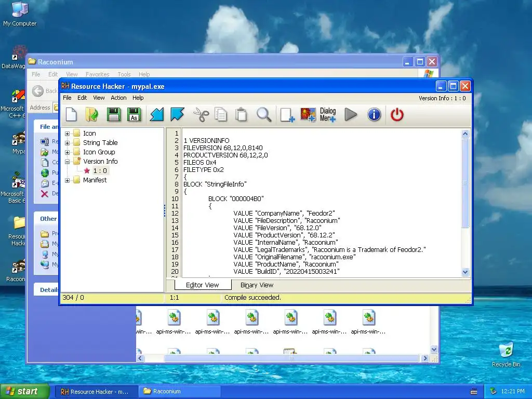
Task: Switch to the Editor View tab
Action: tap(203, 285)
